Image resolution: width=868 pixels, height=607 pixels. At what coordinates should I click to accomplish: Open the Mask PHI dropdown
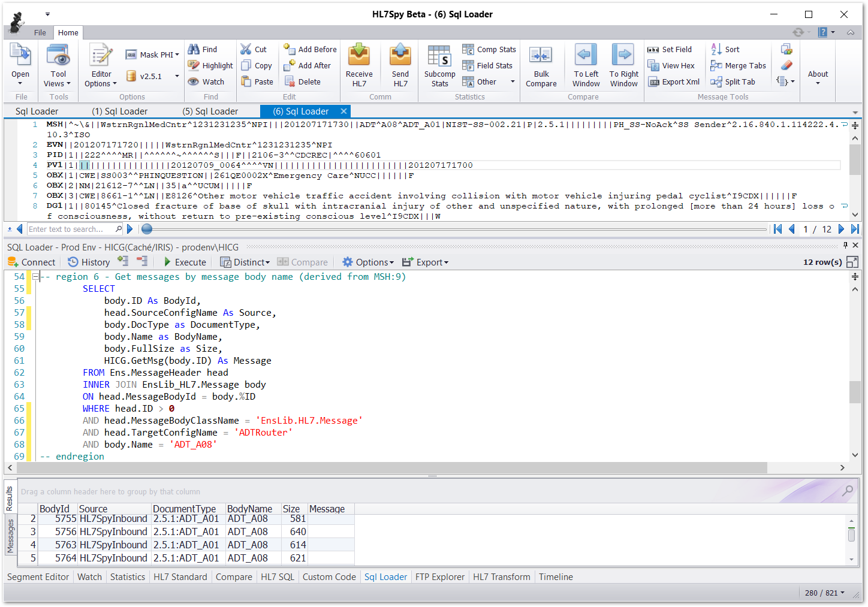point(177,55)
